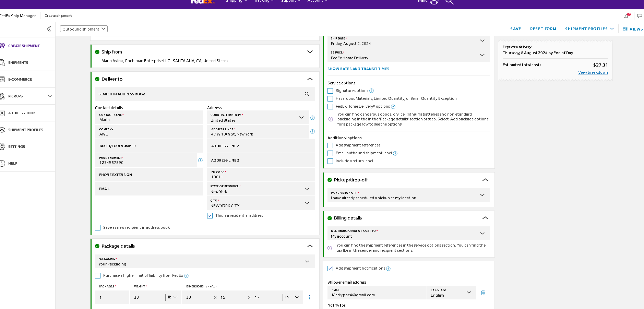Collapse the sidebar with the double chevron icon

click(49, 29)
